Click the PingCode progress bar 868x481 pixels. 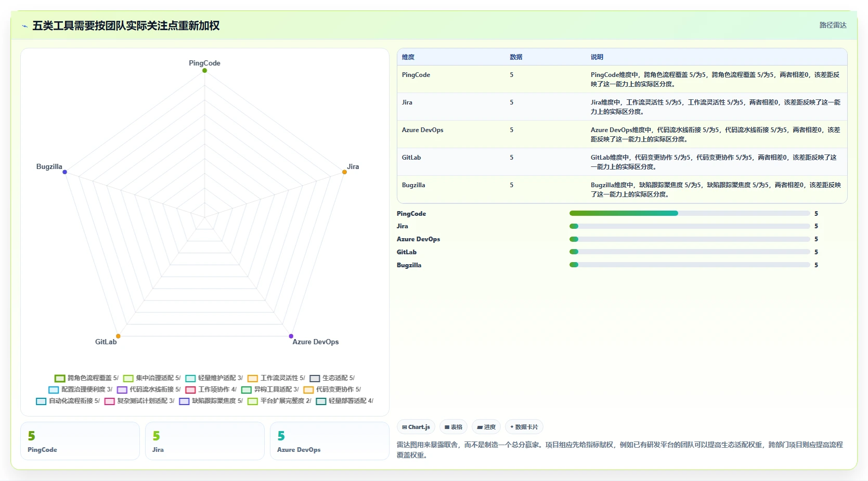[x=690, y=213]
